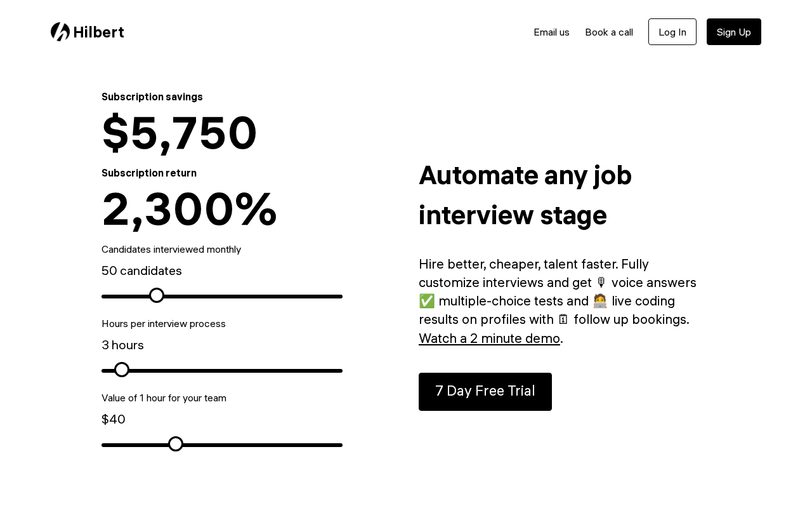Click the microphone emoji before voice answers
Image resolution: width=812 pixels, height=508 pixels.
click(601, 283)
